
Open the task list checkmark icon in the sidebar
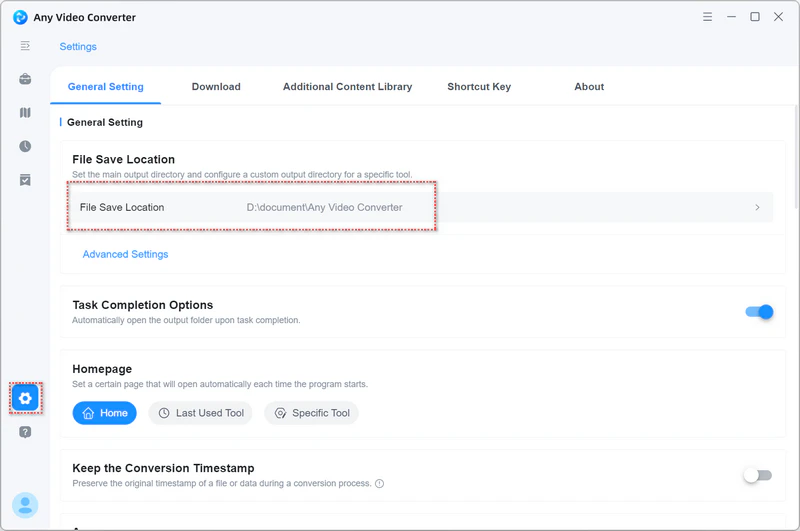pos(25,180)
